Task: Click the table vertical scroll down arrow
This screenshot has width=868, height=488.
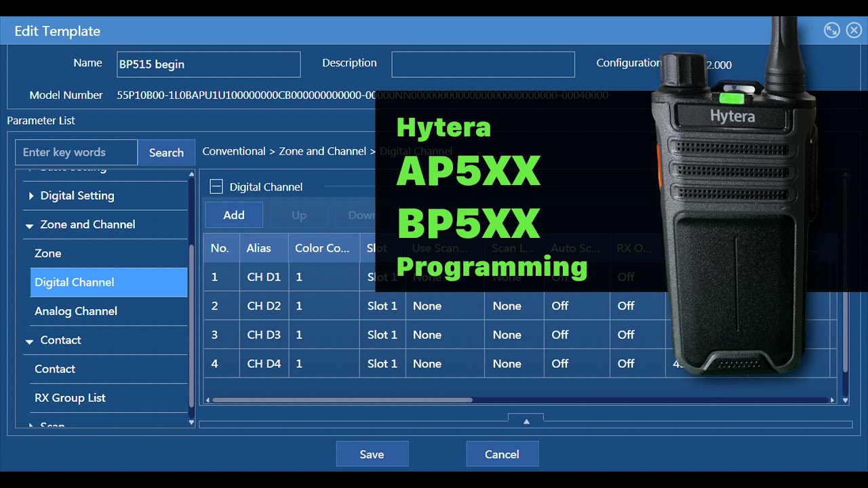Action: [845, 401]
